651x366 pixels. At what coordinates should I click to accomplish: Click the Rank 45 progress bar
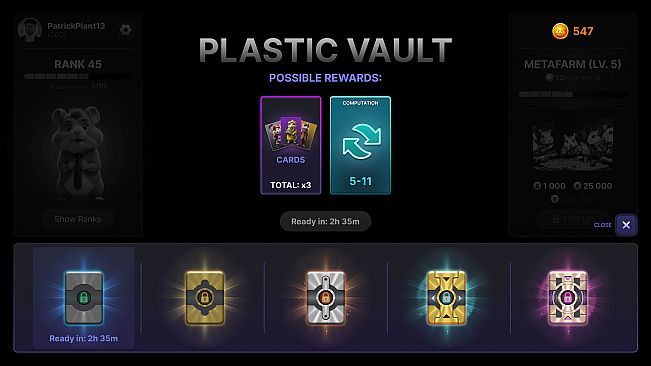(78, 76)
